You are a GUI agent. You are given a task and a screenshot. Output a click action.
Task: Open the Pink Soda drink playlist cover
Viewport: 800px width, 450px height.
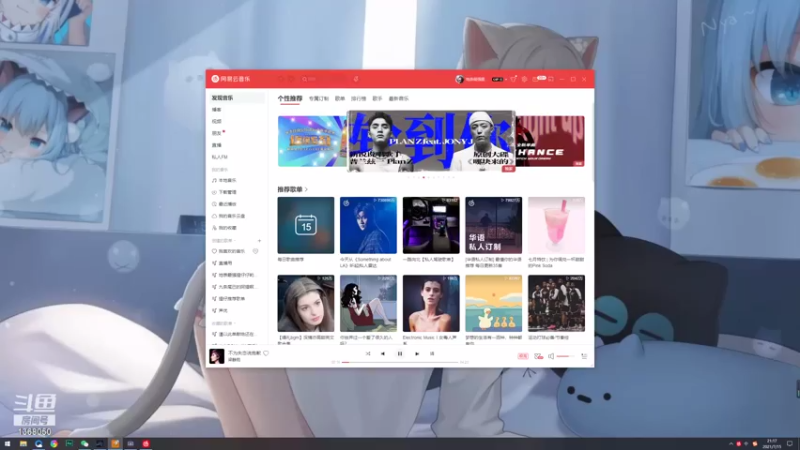(556, 225)
